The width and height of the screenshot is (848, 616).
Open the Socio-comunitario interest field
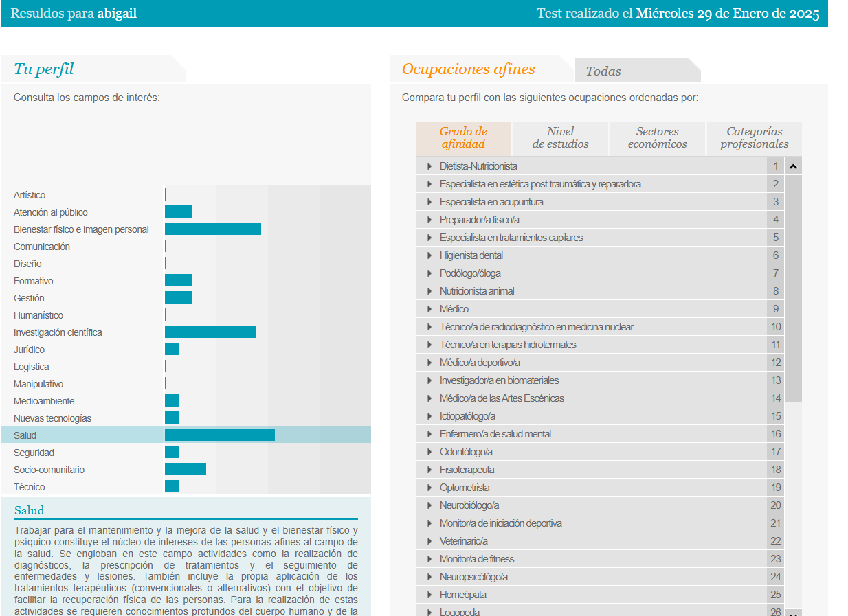49,470
